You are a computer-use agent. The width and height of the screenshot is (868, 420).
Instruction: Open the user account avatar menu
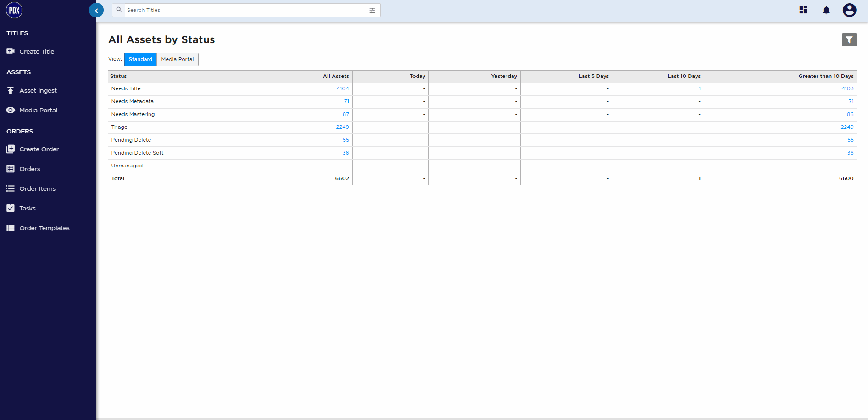850,10
